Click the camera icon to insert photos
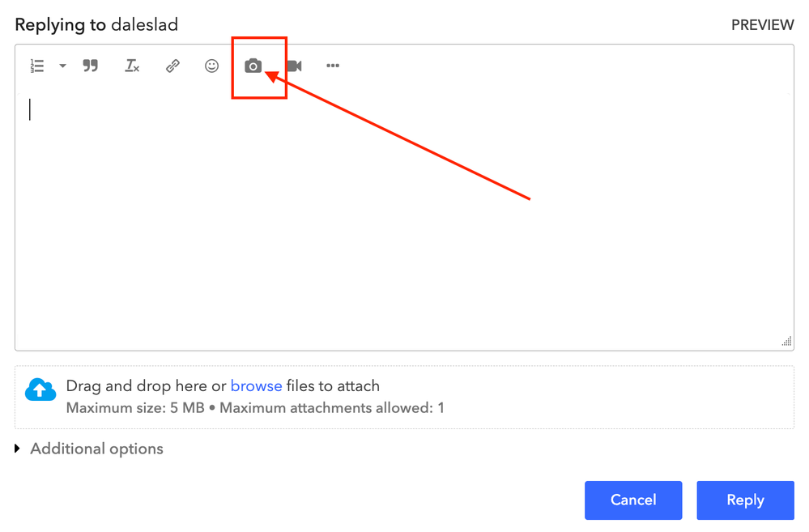Viewport: 809px width, 532px height. click(x=253, y=66)
